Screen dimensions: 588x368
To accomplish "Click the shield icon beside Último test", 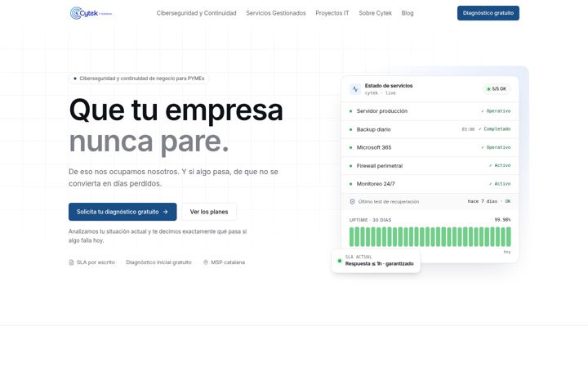I will click(x=352, y=202).
